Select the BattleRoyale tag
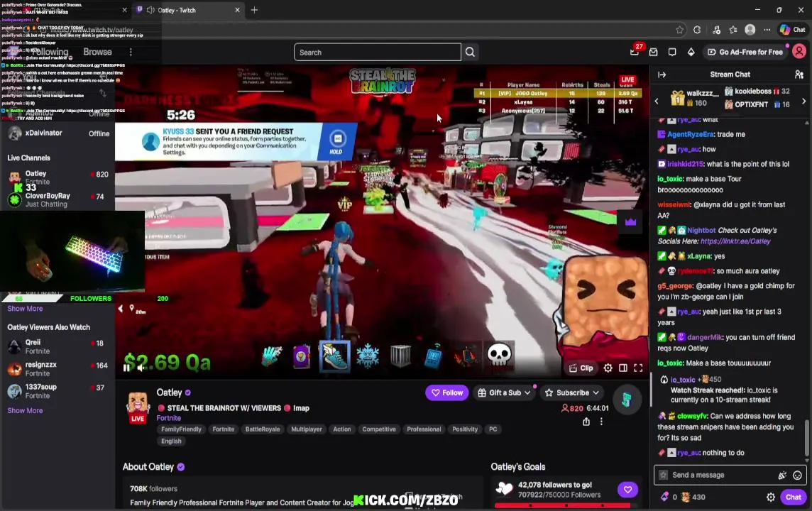Screen dimensions: 812x511 click(263, 429)
